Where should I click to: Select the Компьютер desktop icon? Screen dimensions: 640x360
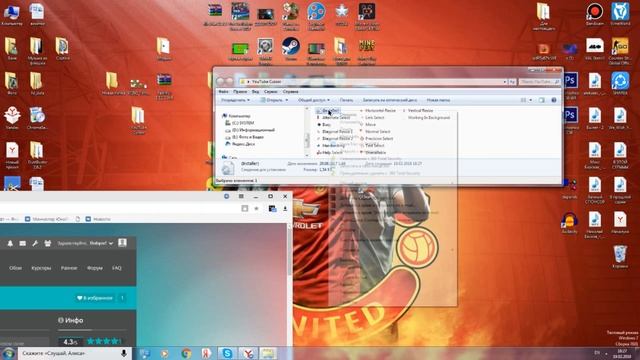[x=12, y=14]
